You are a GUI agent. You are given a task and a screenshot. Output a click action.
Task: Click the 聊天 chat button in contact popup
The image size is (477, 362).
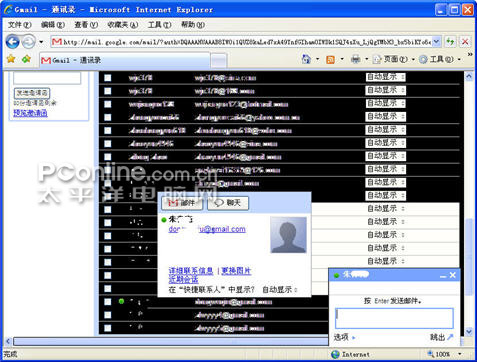coord(228,203)
